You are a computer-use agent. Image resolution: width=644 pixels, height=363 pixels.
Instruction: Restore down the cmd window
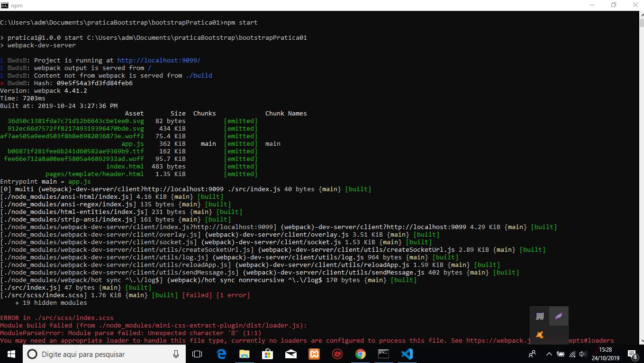[x=614, y=5]
